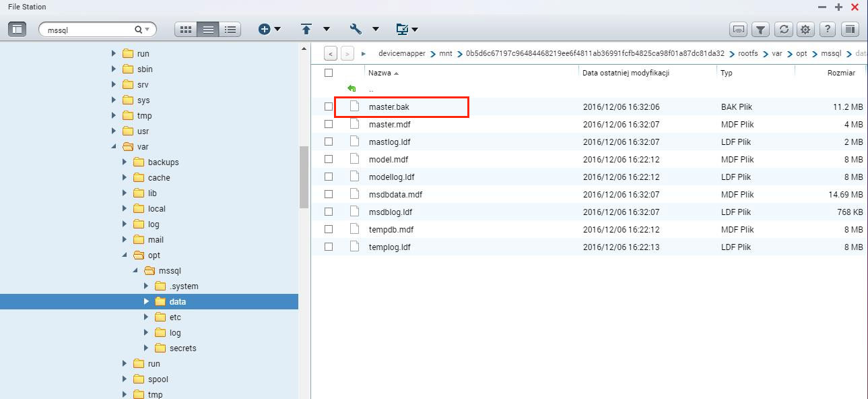Go to devicemapper in the breadcrumb
Screen dimensions: 868x399
click(402, 53)
